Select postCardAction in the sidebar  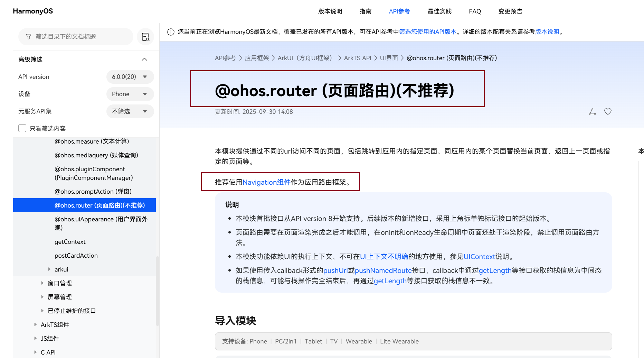[76, 256]
